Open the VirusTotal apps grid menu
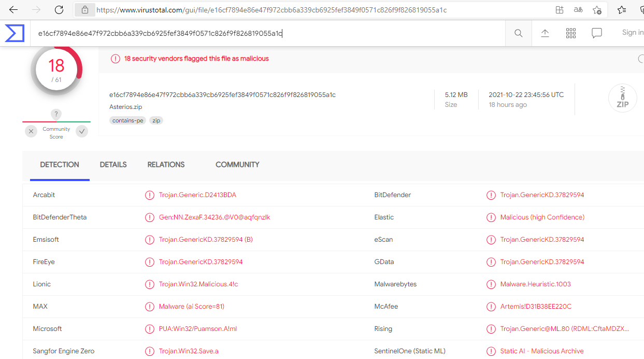 pos(571,33)
